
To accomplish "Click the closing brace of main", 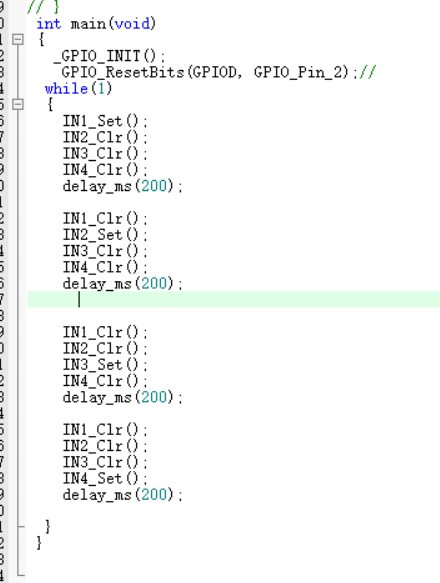I will 39,543.
